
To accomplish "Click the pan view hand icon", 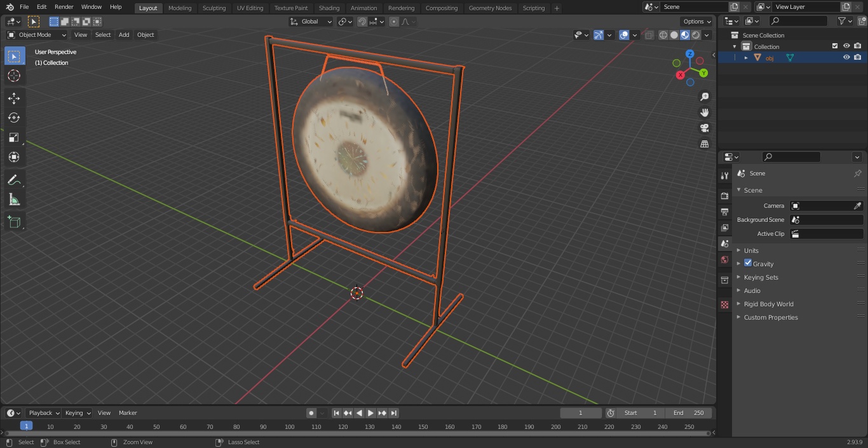I will [x=704, y=112].
